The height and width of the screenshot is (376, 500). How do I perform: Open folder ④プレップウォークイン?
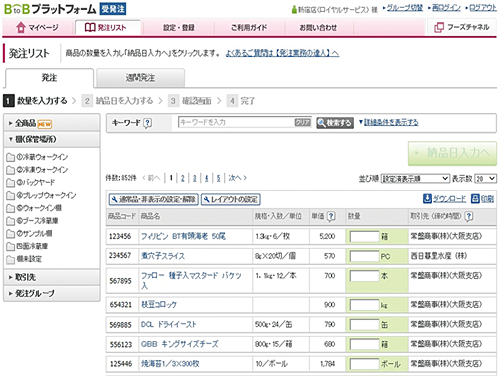(x=42, y=195)
